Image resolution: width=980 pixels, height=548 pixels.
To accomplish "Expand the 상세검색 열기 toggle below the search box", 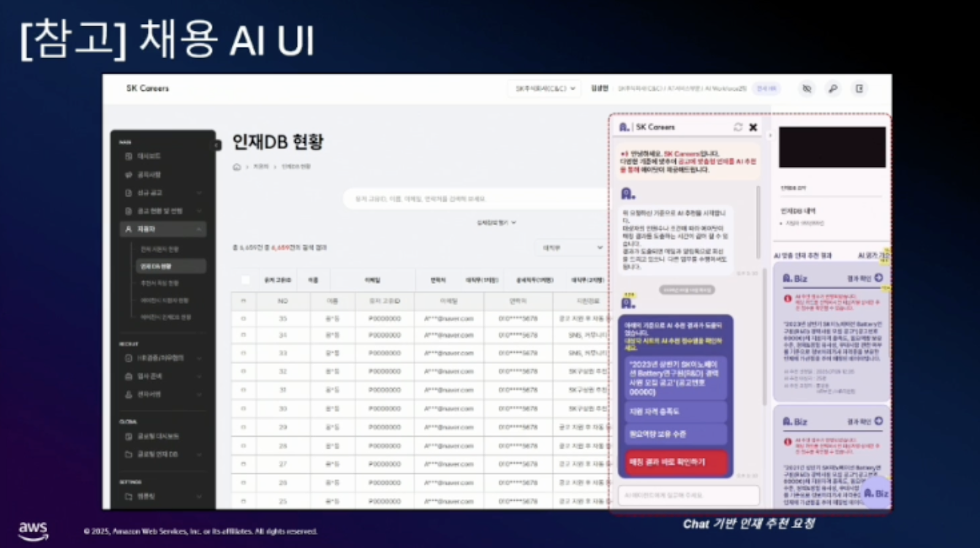I will (497, 223).
